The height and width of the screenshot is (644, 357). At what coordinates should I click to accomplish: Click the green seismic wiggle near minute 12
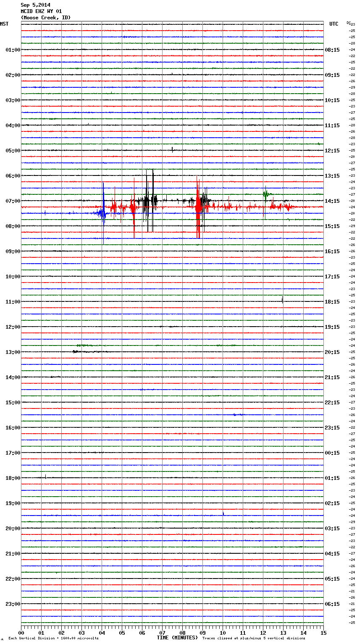[266, 194]
